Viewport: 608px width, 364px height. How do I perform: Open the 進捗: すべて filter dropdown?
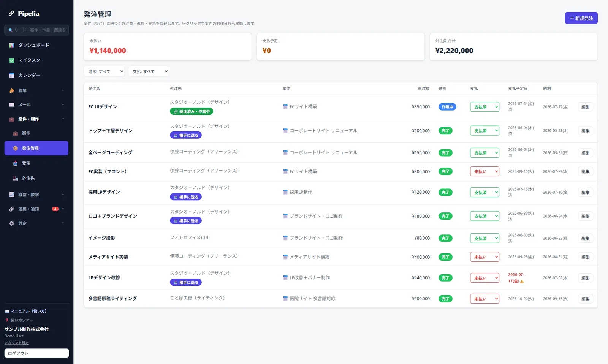coord(104,71)
